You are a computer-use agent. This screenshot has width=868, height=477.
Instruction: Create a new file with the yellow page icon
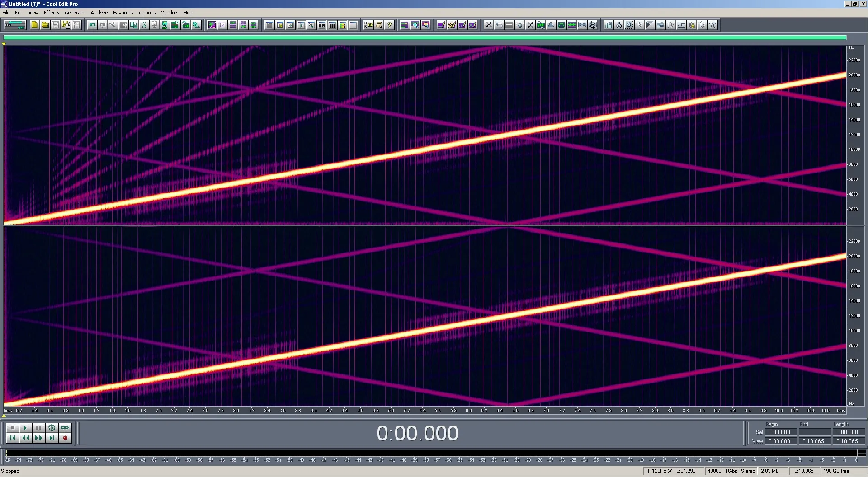pyautogui.click(x=34, y=25)
